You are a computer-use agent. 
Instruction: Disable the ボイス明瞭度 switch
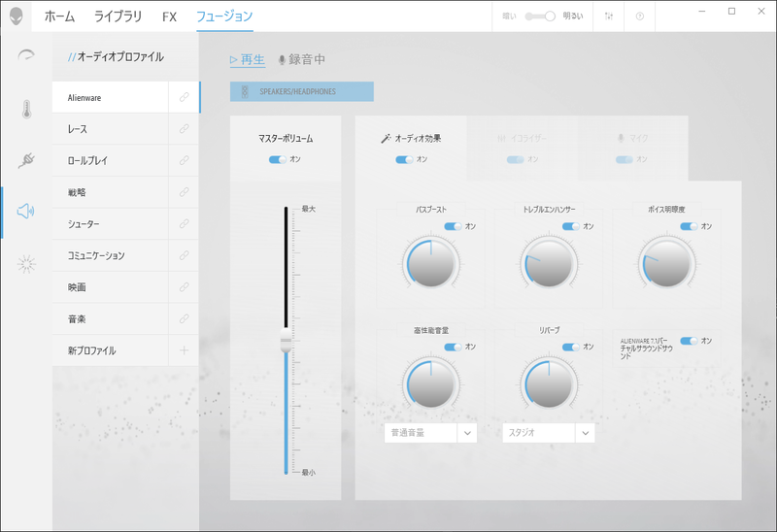coord(689,226)
